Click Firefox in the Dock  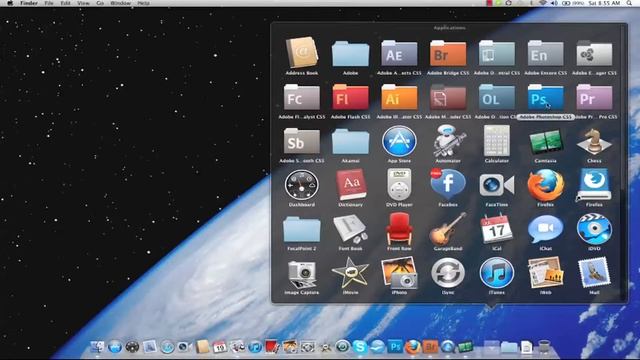click(413, 347)
